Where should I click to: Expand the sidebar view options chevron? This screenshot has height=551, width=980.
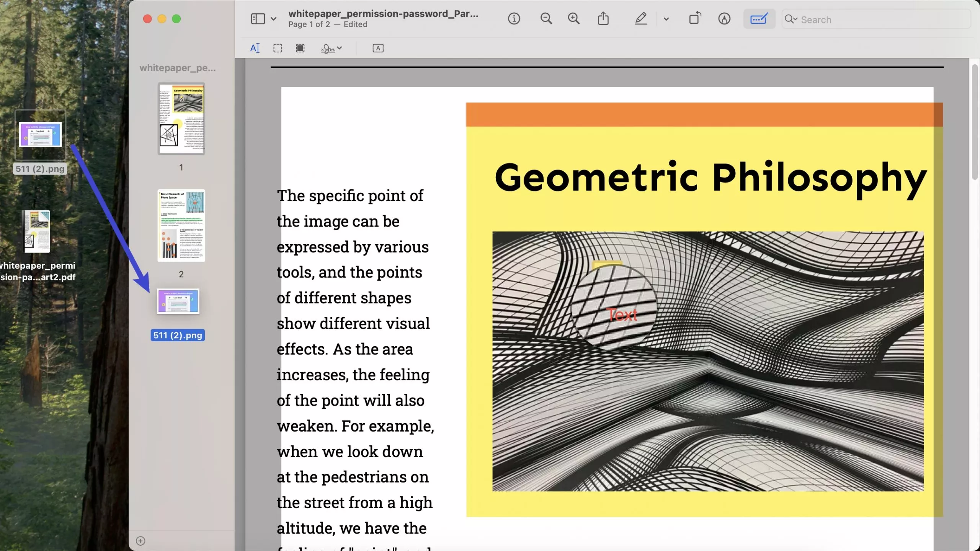tap(273, 19)
